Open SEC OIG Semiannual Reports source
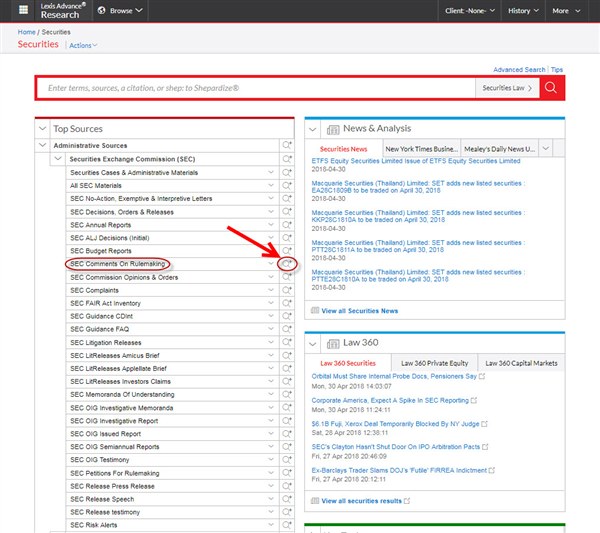Viewport: 600px width, 533px height. pyautogui.click(x=114, y=447)
